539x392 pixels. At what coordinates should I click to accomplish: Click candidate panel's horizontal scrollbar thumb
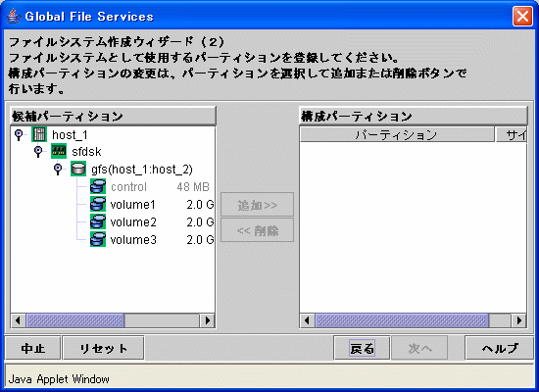pos(75,320)
